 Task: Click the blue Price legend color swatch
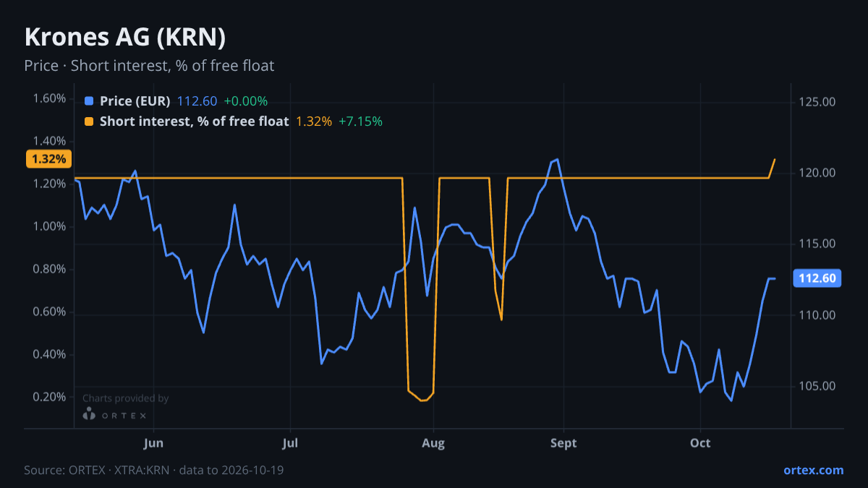pyautogui.click(x=89, y=101)
